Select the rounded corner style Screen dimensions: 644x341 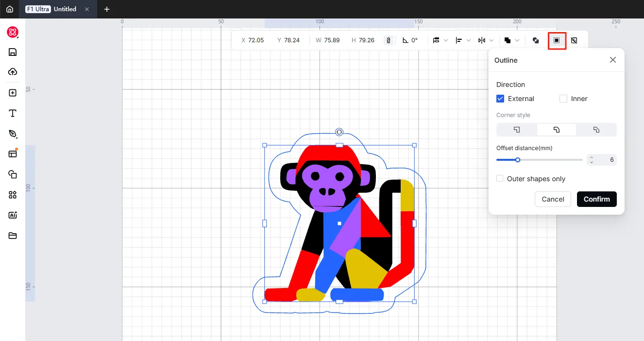tap(557, 130)
